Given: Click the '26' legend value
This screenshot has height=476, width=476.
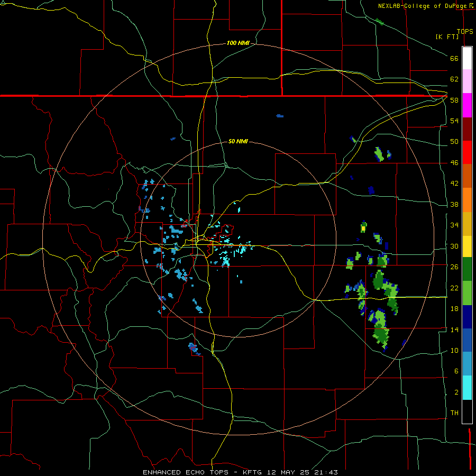Looking at the screenshot, I should (454, 267).
